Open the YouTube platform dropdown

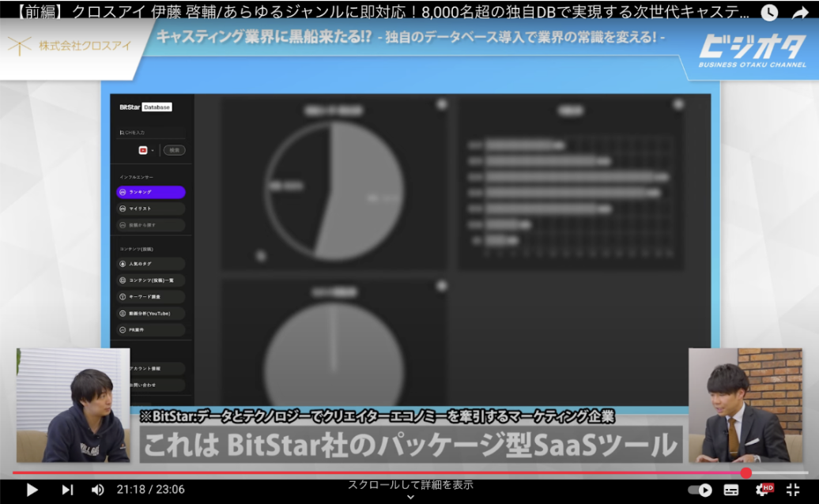145,150
